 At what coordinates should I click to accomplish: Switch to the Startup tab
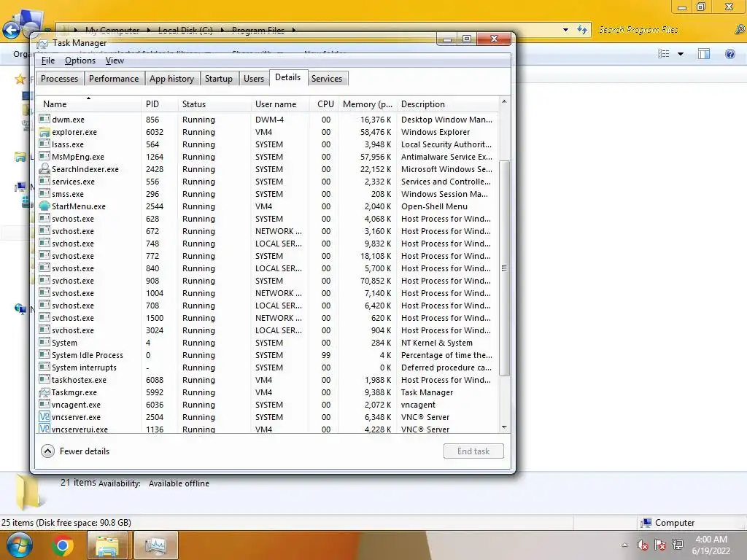[219, 79]
